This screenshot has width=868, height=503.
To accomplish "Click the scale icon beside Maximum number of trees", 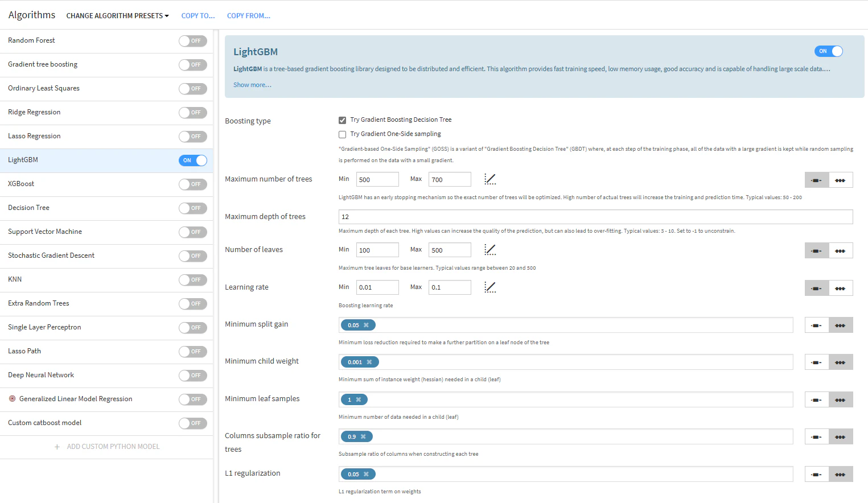I will (490, 179).
